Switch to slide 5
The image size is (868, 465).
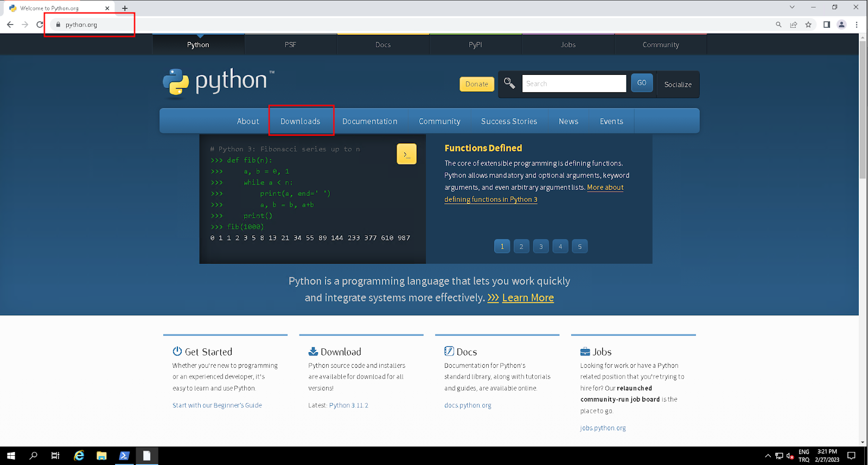[580, 246]
